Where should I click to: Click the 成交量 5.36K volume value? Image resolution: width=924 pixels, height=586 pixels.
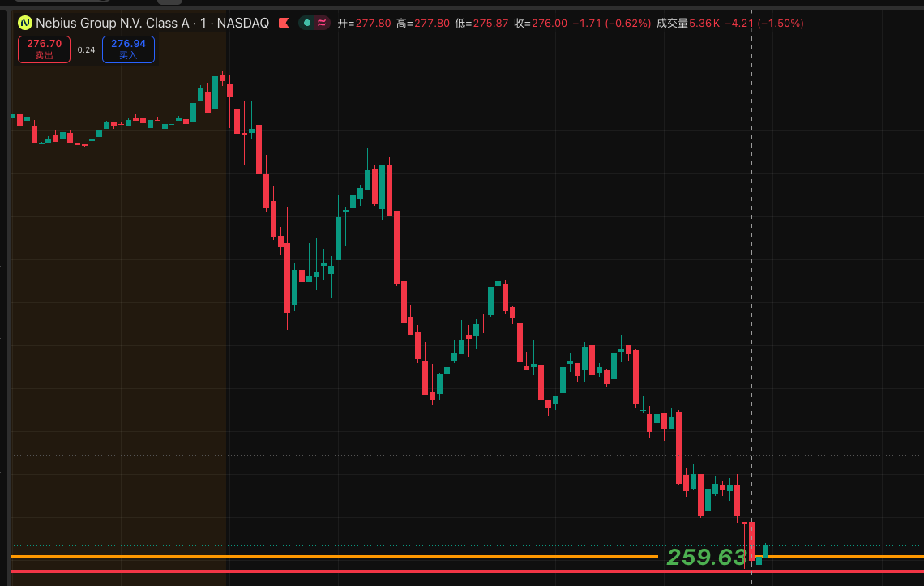click(x=687, y=23)
